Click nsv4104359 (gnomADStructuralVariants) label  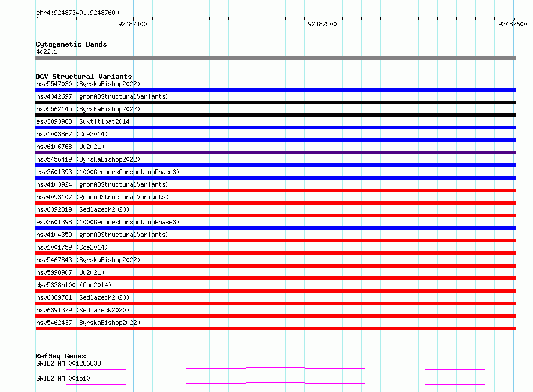click(x=102, y=235)
